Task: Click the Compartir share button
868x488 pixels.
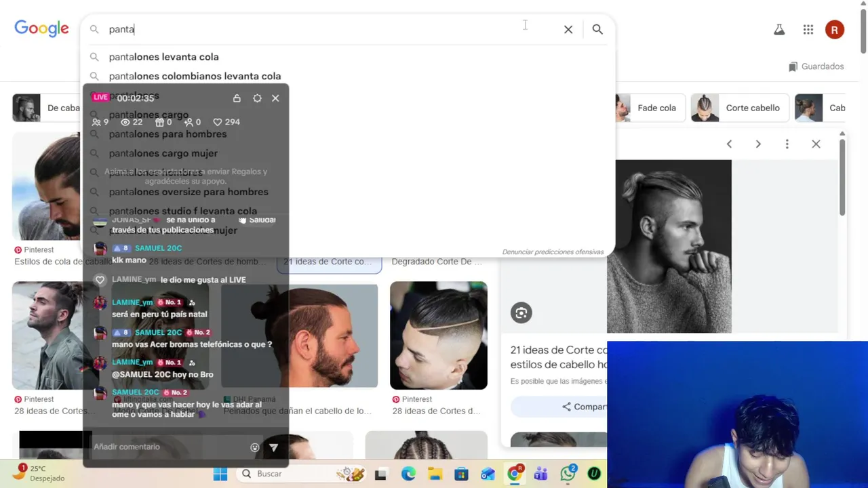Action: (x=584, y=407)
